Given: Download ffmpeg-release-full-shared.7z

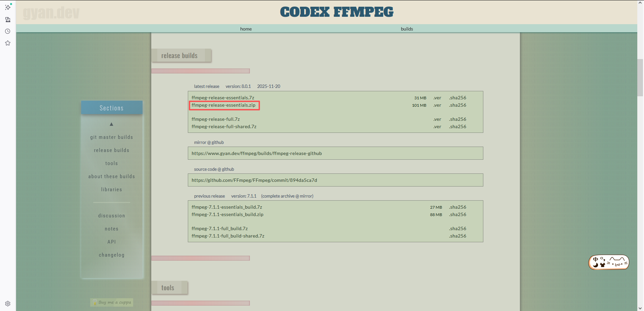Looking at the screenshot, I should coord(224,126).
